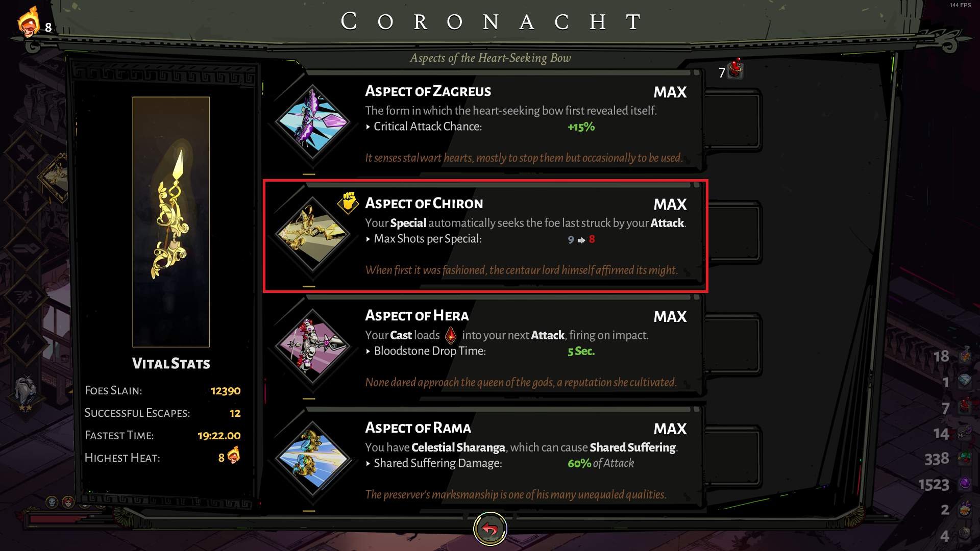Select the Aspect of Rama bow icon

point(312,459)
